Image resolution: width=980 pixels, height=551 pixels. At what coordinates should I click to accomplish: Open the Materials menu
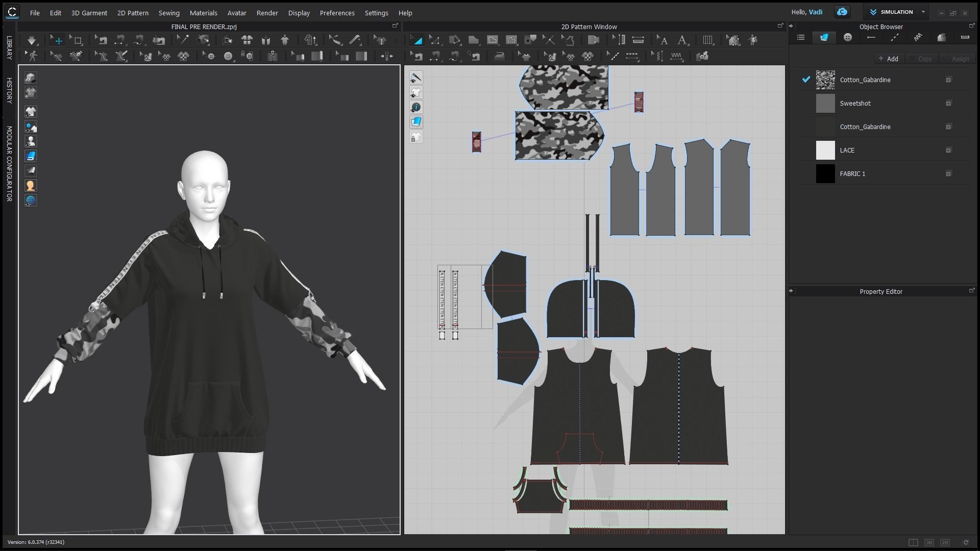pyautogui.click(x=204, y=13)
